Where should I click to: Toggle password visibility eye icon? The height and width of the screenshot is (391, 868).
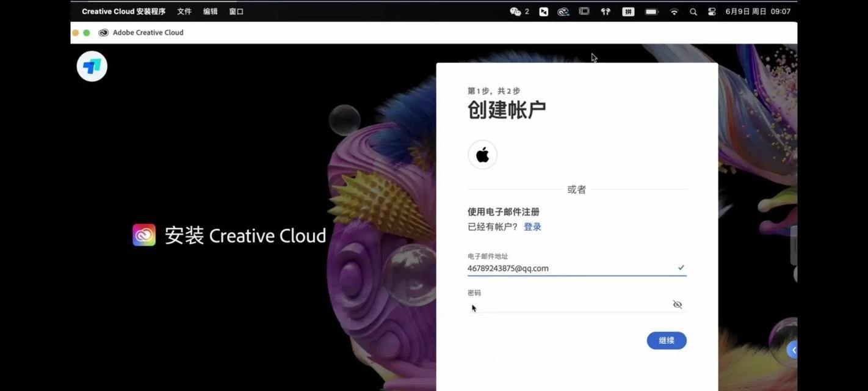(678, 304)
